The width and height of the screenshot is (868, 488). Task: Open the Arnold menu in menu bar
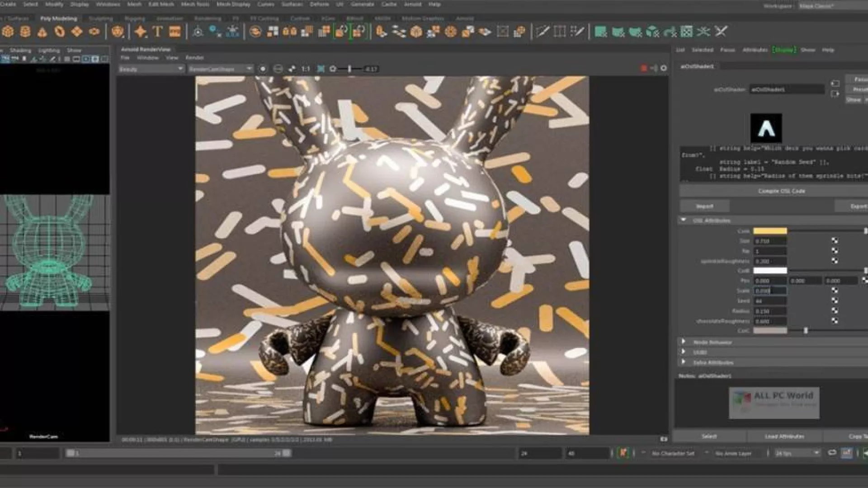[412, 4]
